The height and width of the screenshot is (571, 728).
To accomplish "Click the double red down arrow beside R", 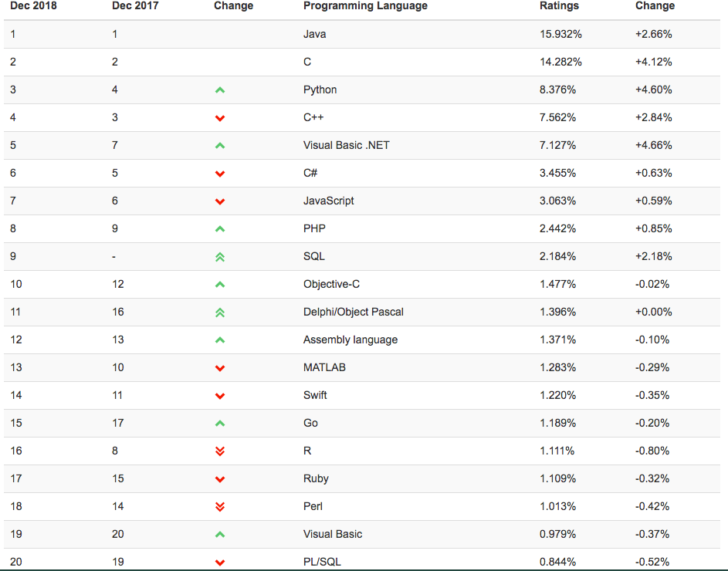I will [x=220, y=451].
